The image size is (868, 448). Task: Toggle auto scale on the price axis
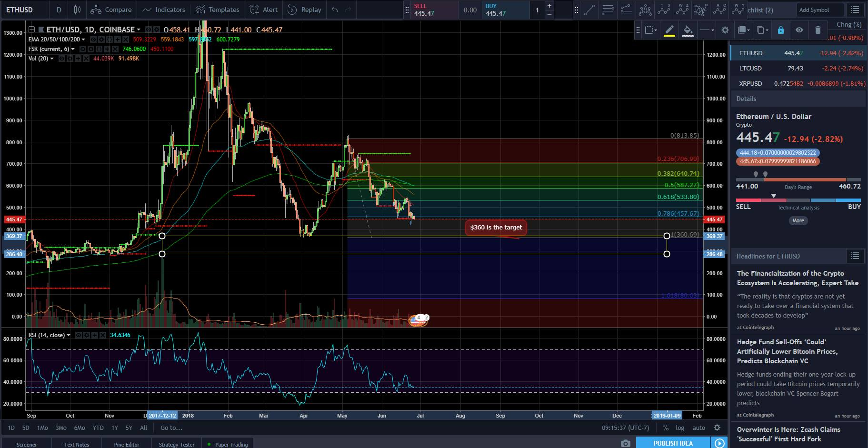coord(698,428)
